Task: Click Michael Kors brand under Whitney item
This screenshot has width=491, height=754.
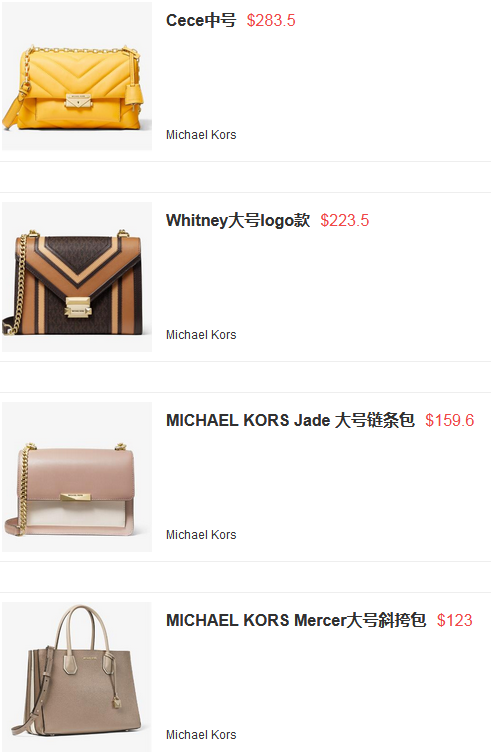Action: [201, 335]
